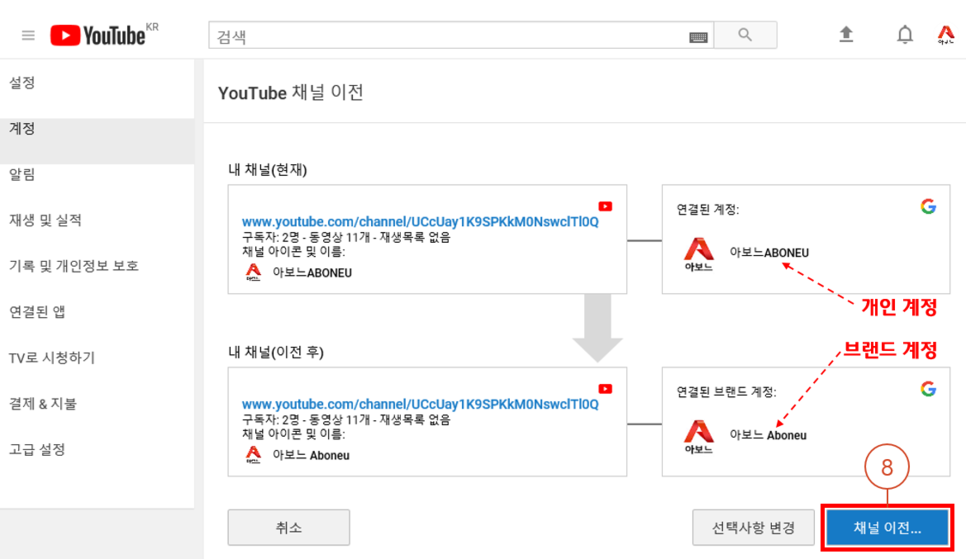The height and width of the screenshot is (559, 966).
Task: Open the notifications bell
Action: click(904, 35)
